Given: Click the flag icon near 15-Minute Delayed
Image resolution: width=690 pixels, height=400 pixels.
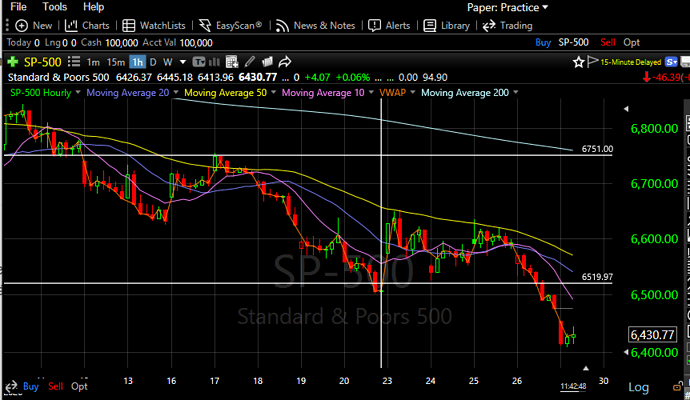Looking at the screenshot, I should (592, 62).
